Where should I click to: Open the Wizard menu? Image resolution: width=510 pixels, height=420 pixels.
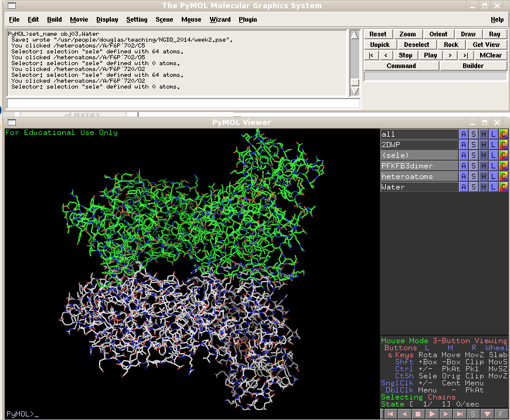(220, 19)
